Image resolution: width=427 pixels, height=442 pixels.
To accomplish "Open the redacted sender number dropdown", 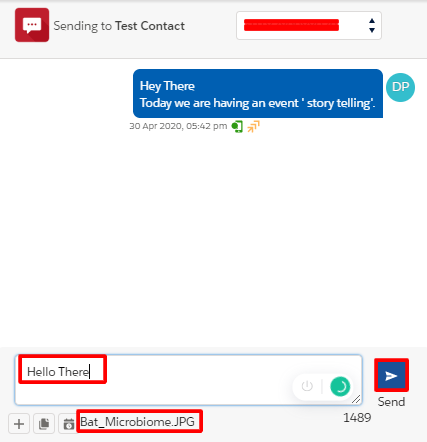I will click(309, 25).
